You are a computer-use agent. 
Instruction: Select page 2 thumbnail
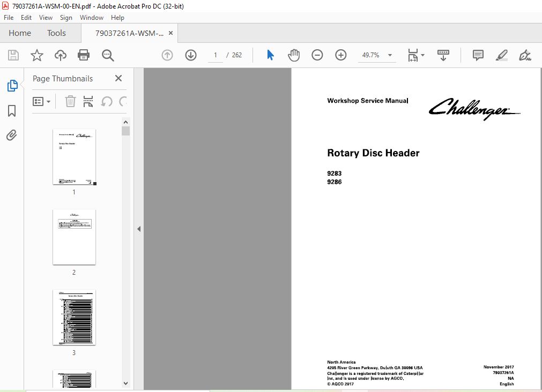74,237
